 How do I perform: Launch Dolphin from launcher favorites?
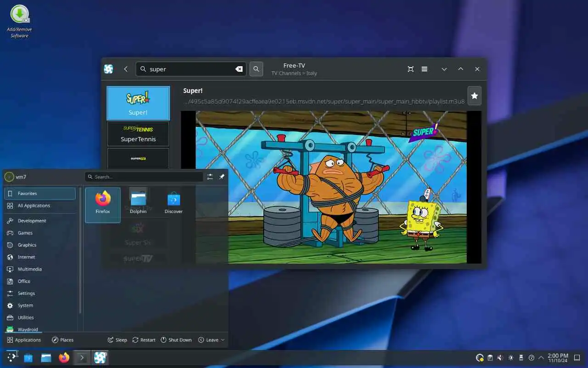(138, 205)
